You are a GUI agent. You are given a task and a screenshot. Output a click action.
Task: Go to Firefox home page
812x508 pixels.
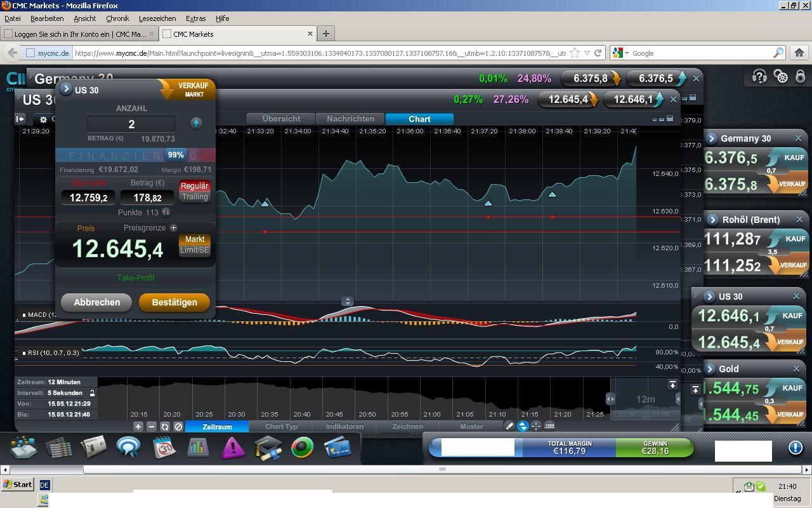[799, 53]
